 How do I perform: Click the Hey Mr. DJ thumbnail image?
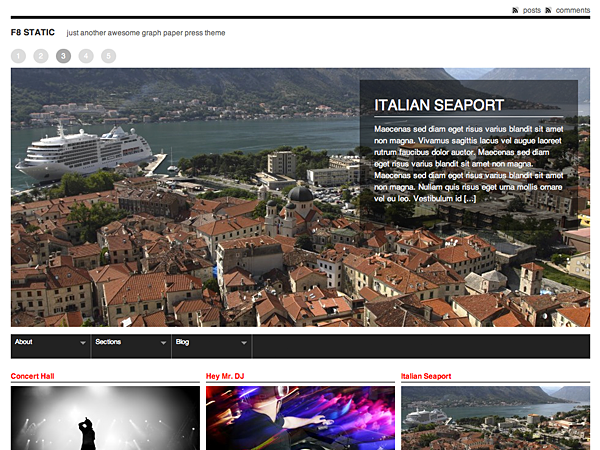300,418
